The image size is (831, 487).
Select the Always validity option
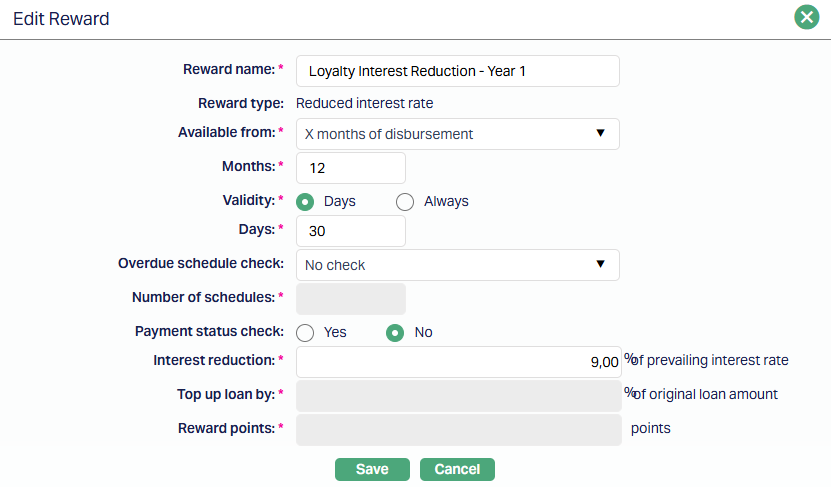pos(405,201)
